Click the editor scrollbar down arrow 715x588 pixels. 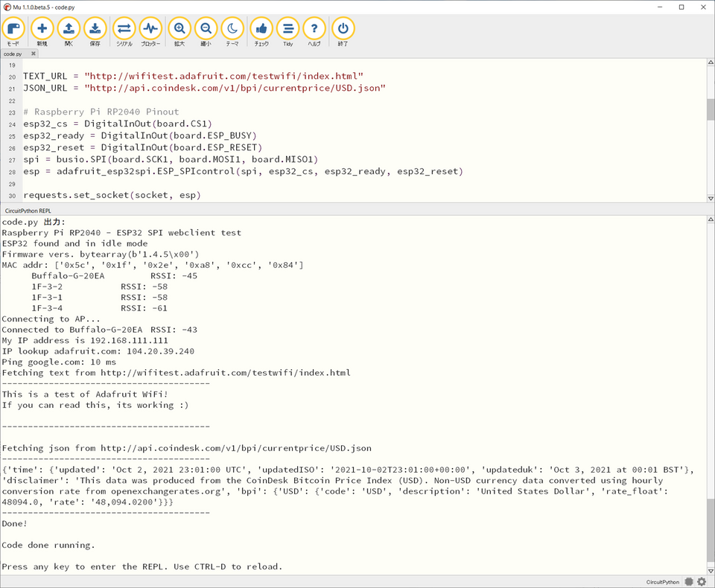(x=710, y=198)
